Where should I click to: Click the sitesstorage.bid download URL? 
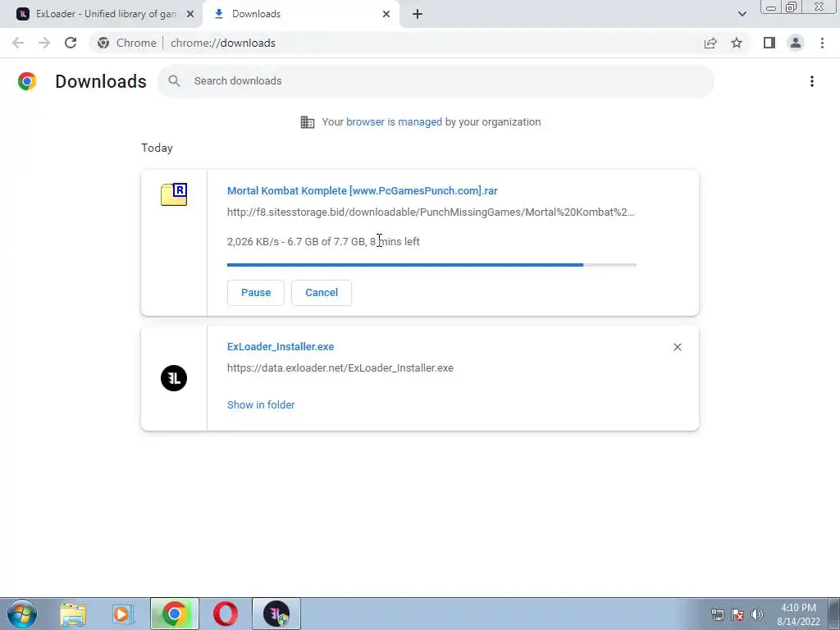point(430,212)
